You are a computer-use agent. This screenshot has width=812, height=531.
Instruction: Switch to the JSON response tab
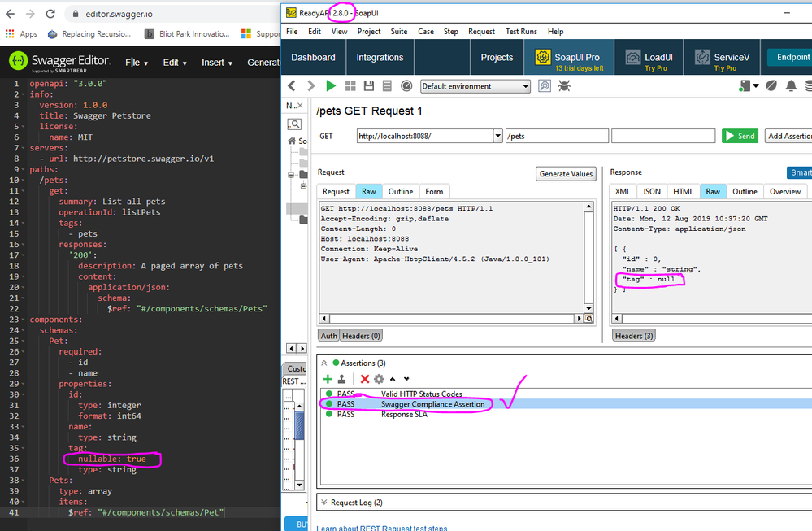652,192
